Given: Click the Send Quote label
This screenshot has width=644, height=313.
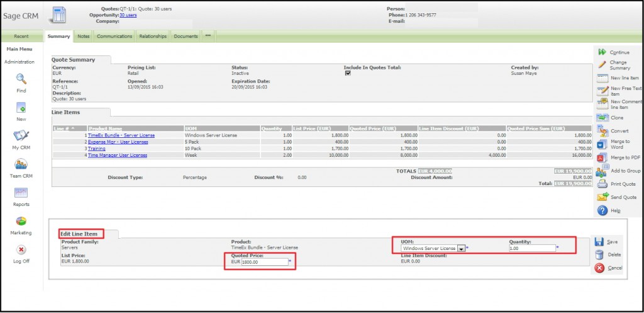Looking at the screenshot, I should pyautogui.click(x=623, y=197).
